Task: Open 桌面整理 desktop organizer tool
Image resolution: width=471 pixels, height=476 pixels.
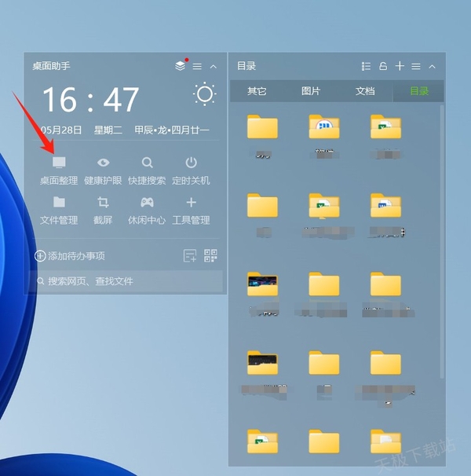Action: [x=59, y=171]
